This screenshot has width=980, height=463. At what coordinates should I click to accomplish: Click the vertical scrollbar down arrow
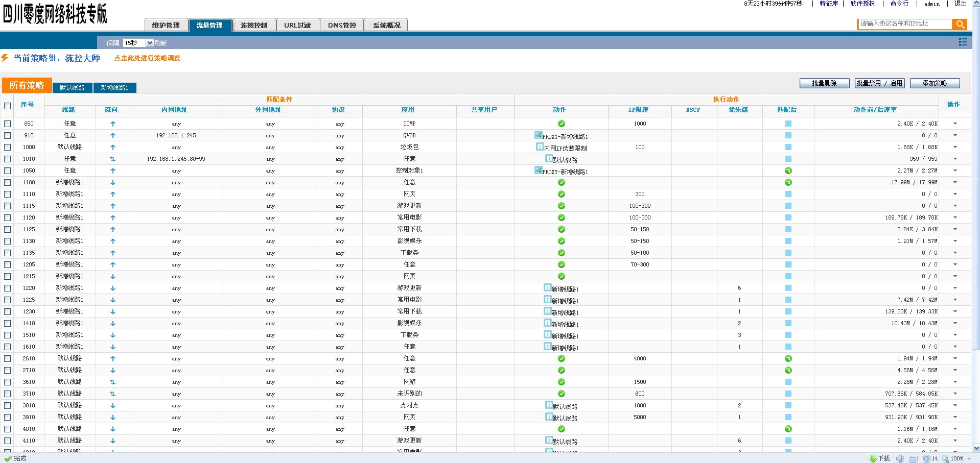click(x=976, y=448)
